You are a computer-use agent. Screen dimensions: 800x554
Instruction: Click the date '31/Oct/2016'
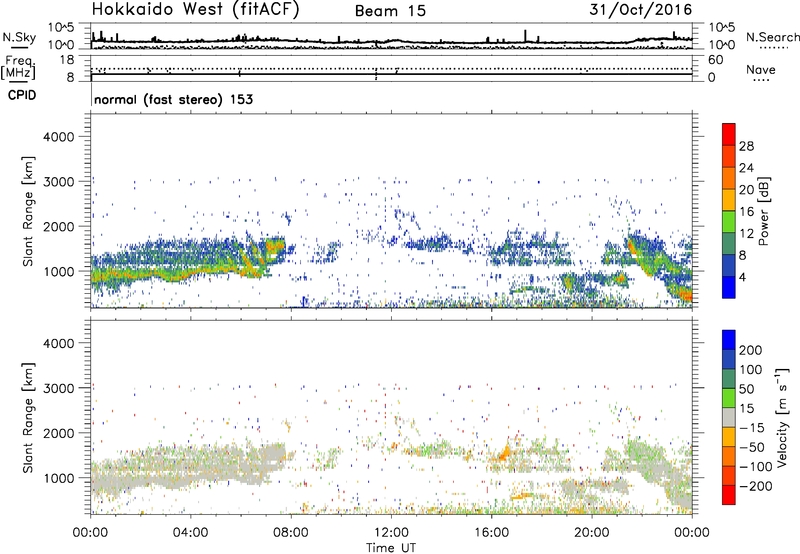click(641, 10)
